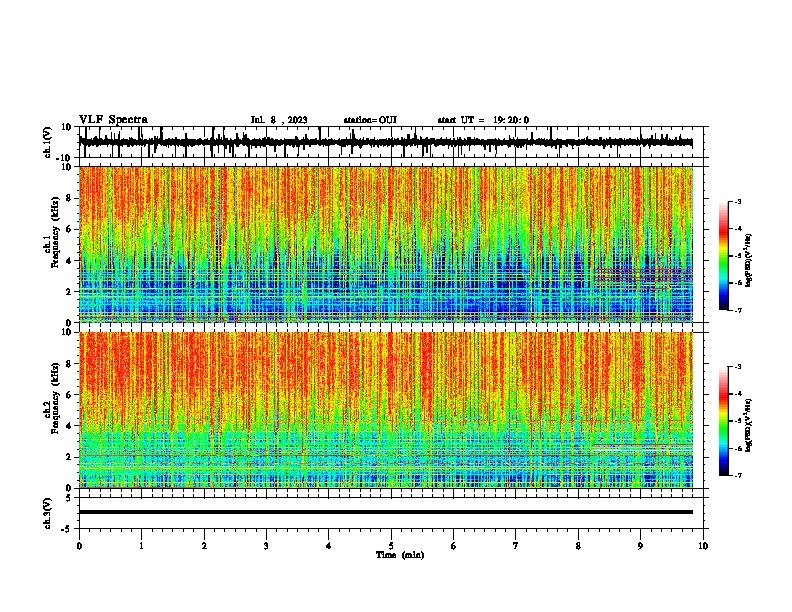Click the 5 minute tick label
Viewport: 792px width, 612px height.
(391, 546)
